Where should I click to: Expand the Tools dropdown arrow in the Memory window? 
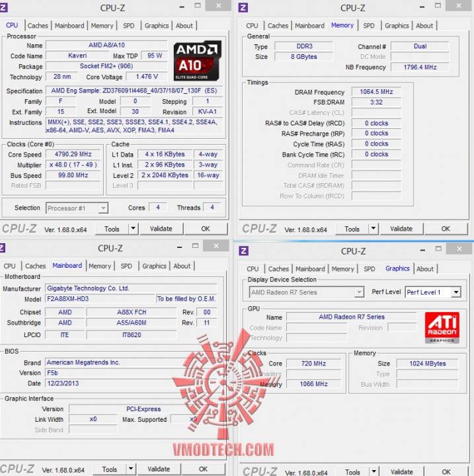[374, 229]
